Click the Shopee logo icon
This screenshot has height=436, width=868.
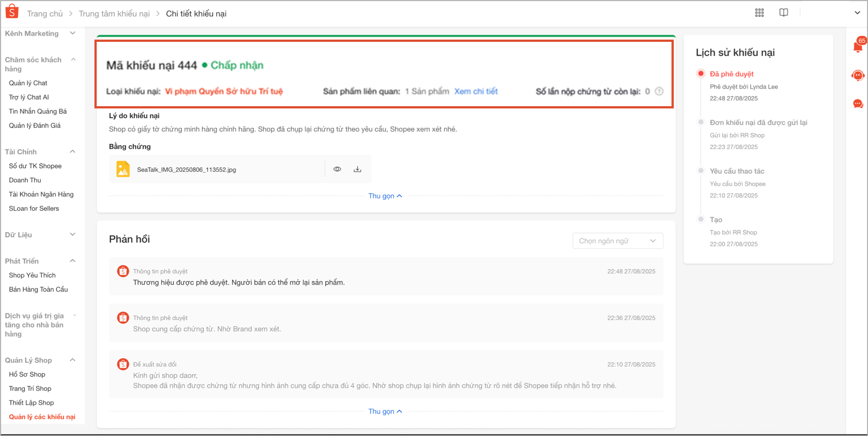tap(12, 12)
